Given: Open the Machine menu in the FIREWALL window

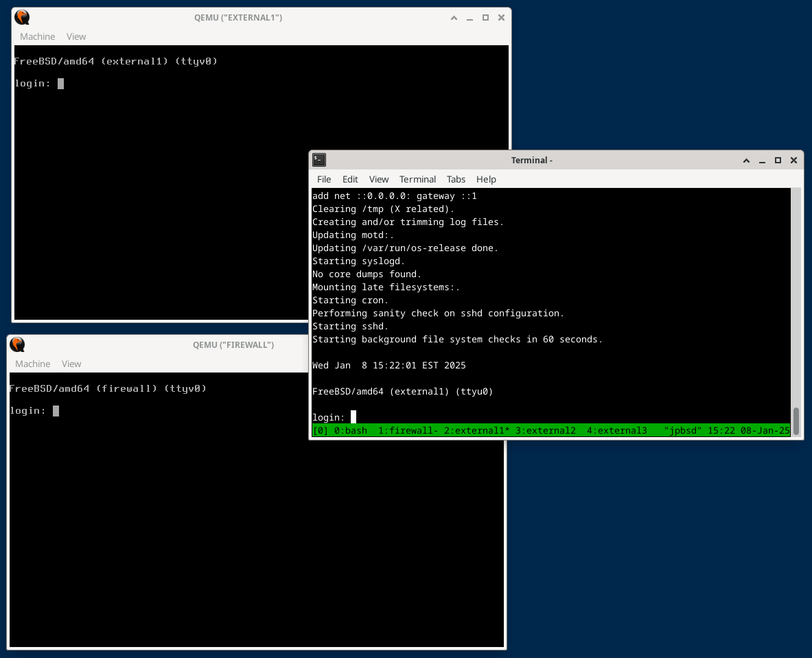Looking at the screenshot, I should click(x=33, y=364).
